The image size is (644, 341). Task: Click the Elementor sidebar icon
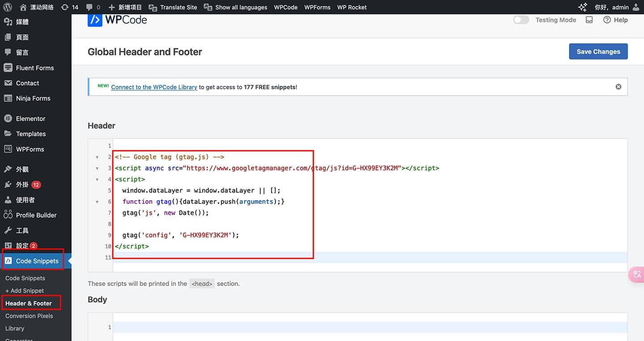tap(8, 118)
